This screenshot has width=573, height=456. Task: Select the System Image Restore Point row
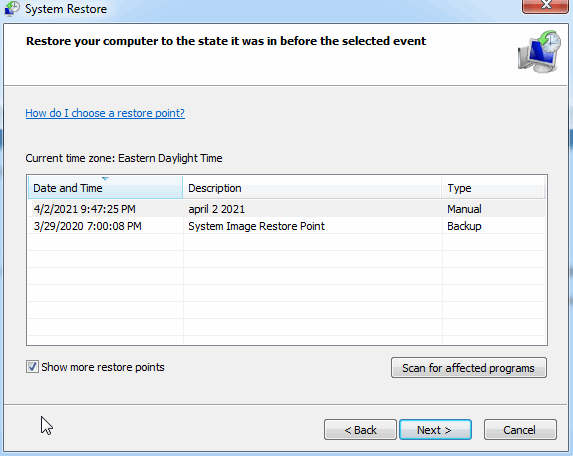287,226
